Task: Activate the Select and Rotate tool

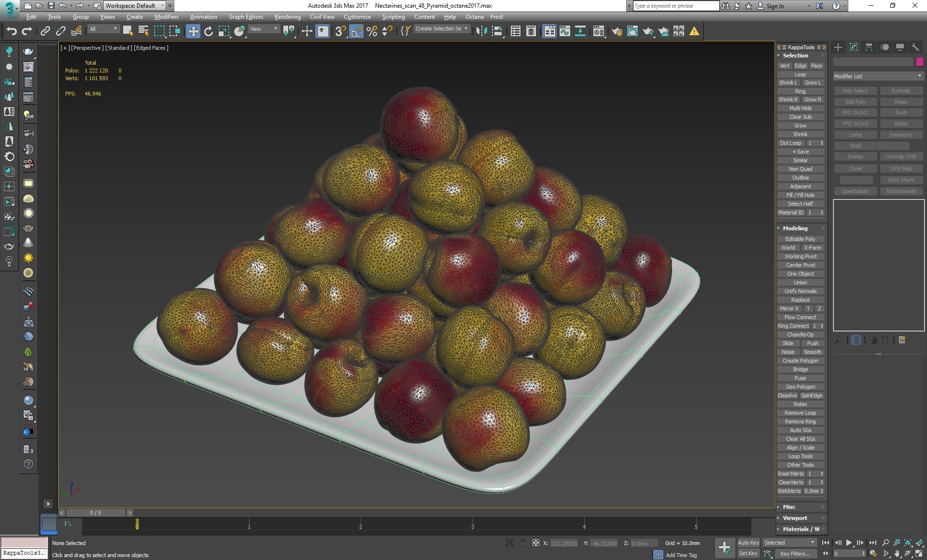Action: point(209,31)
